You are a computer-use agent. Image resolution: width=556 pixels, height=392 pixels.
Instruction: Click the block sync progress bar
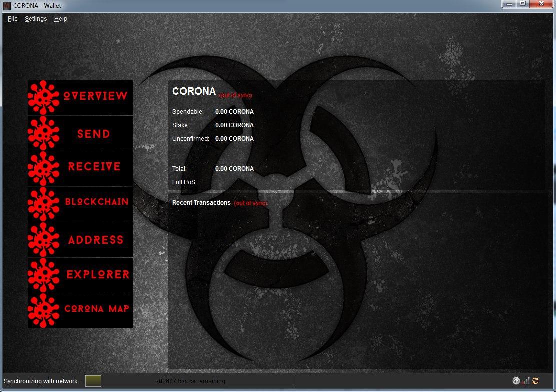(190, 381)
